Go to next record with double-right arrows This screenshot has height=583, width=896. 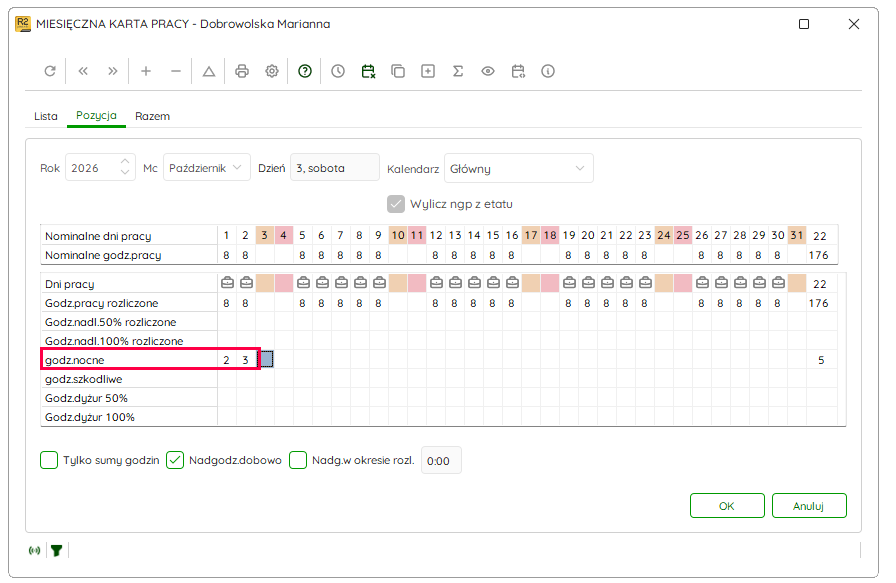[113, 71]
